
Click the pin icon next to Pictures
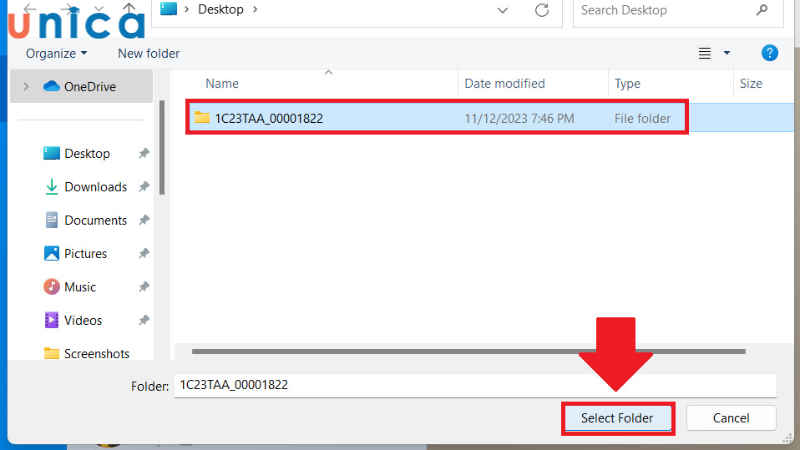pyautogui.click(x=144, y=254)
